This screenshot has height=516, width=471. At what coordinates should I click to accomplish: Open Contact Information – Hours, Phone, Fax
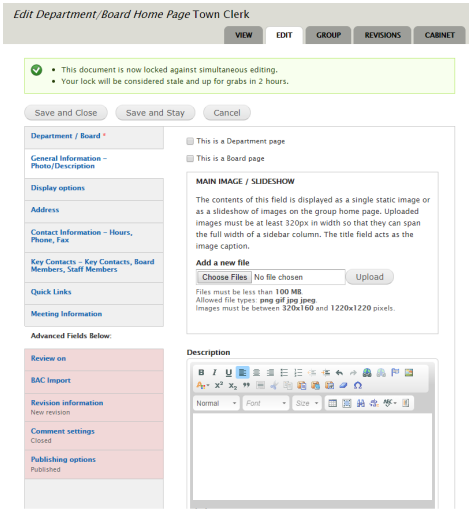click(x=94, y=237)
